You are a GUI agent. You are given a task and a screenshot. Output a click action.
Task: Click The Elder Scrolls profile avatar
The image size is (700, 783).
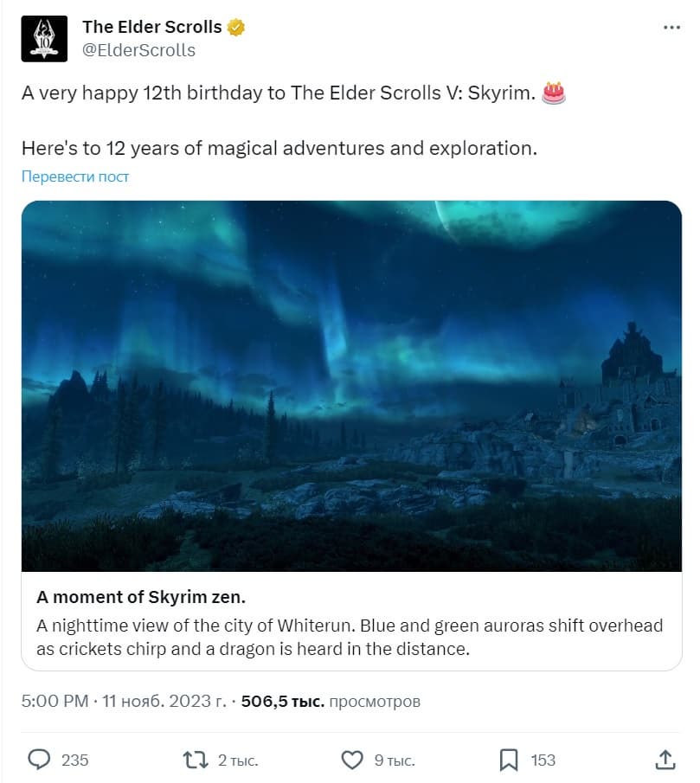43,39
